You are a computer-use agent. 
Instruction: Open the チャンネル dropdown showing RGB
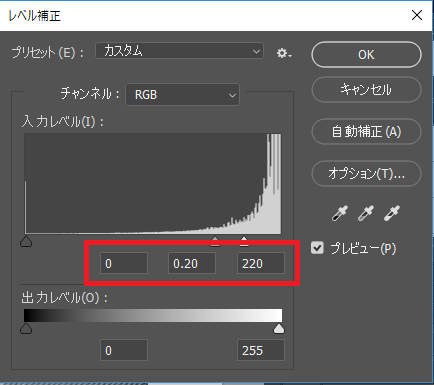coord(182,95)
